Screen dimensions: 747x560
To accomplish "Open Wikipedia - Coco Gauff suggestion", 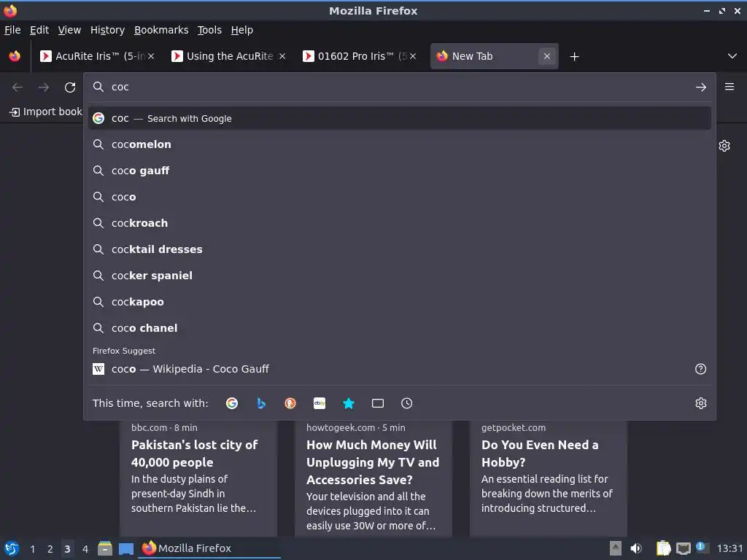I will (x=399, y=369).
